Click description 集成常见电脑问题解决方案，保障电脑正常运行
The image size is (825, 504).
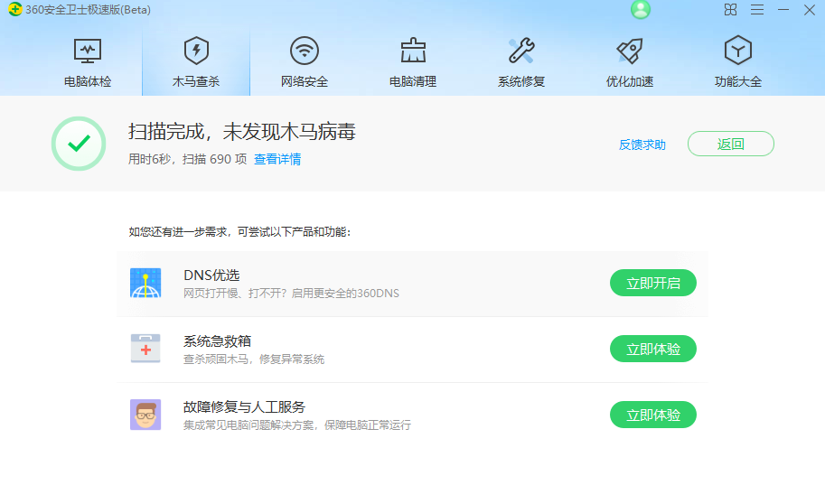point(296,425)
